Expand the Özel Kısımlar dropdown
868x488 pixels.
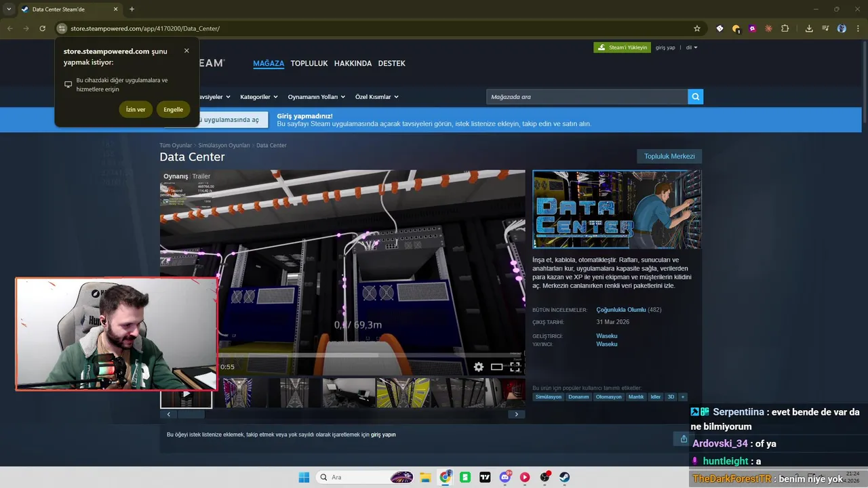pyautogui.click(x=377, y=97)
